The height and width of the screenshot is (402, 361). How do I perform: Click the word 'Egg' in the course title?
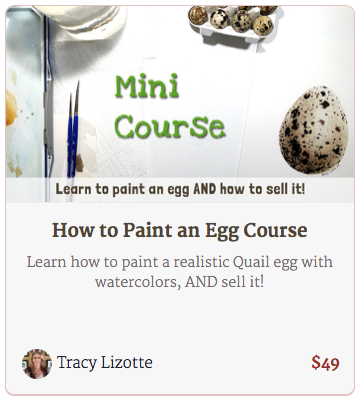pyautogui.click(x=222, y=231)
